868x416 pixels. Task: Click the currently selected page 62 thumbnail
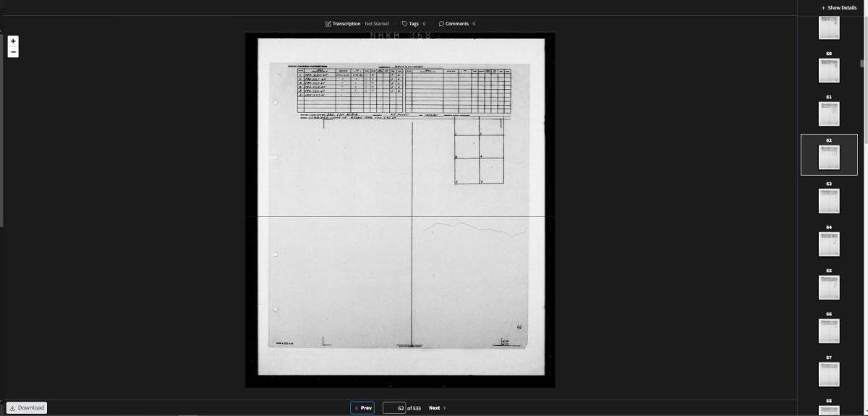[828, 157]
